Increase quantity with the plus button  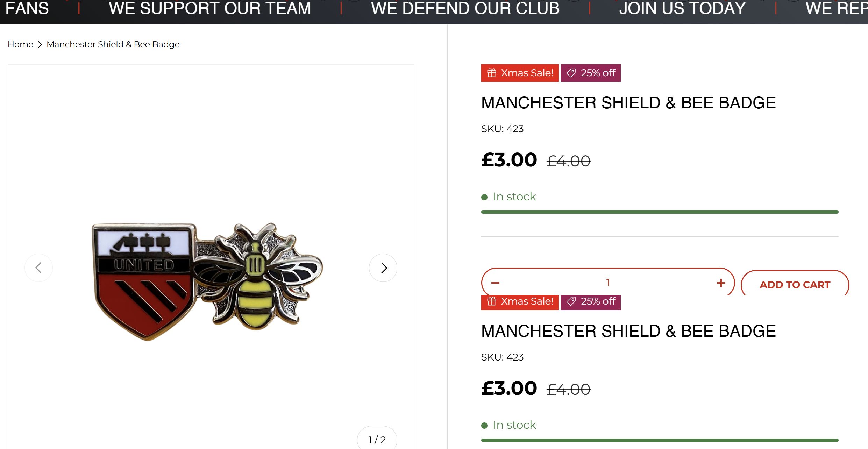(721, 283)
